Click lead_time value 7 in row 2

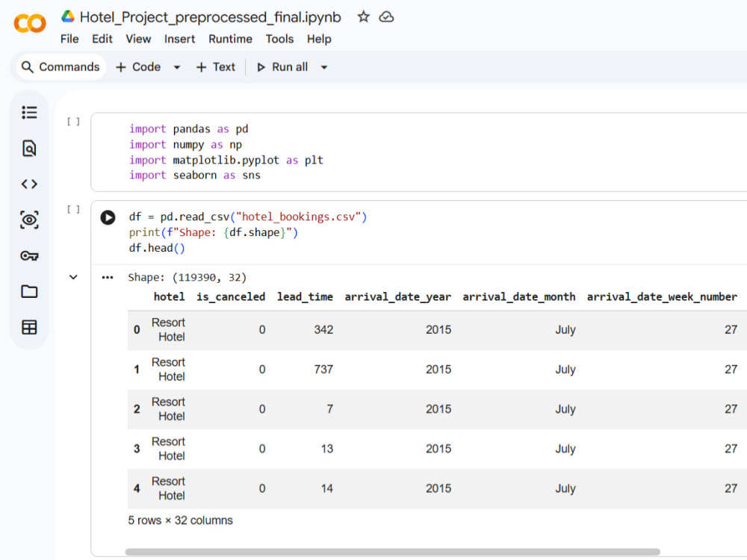coord(329,409)
